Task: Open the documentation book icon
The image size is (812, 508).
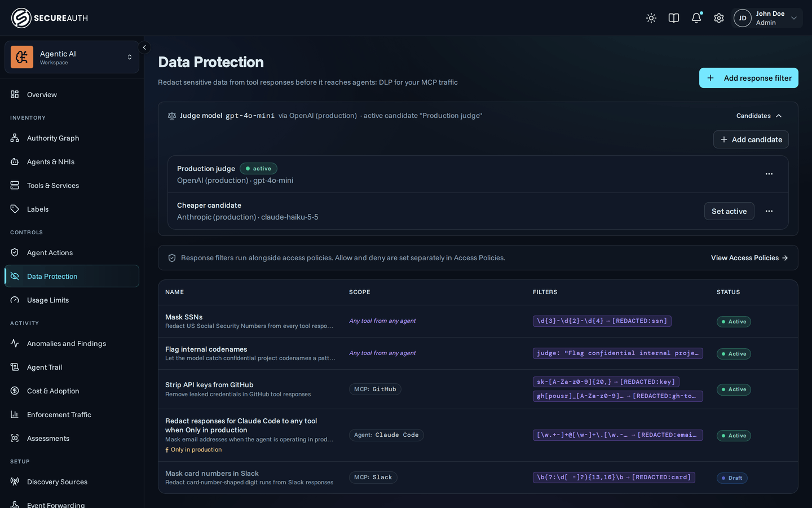Action: tap(674, 18)
